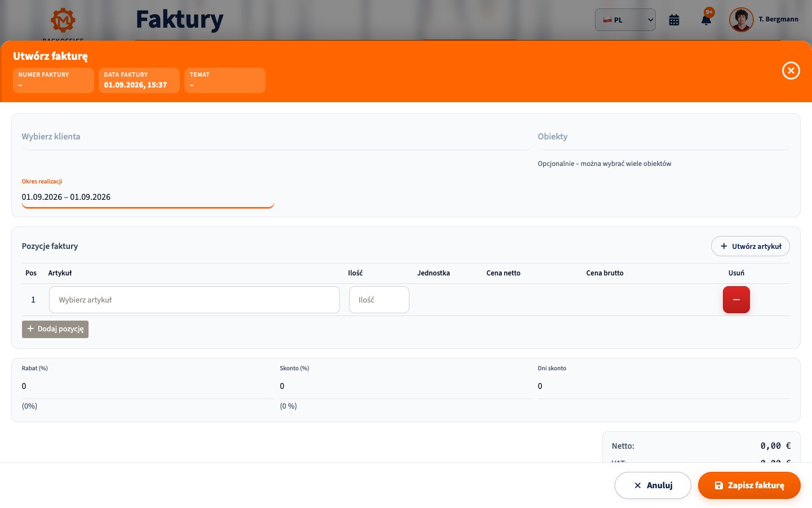Click the Skonto (%) field
The width and height of the screenshot is (812, 508).
coord(405,386)
